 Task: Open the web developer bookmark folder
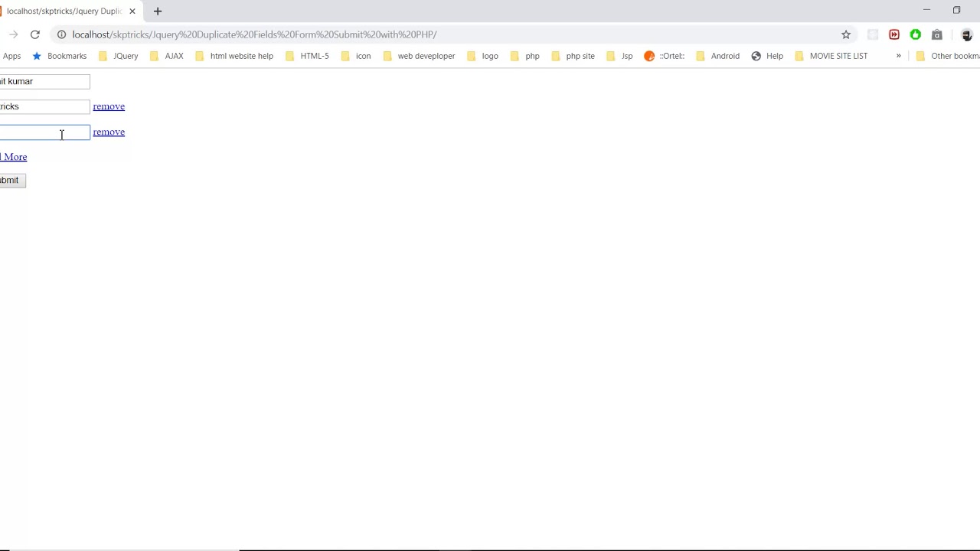coord(419,56)
